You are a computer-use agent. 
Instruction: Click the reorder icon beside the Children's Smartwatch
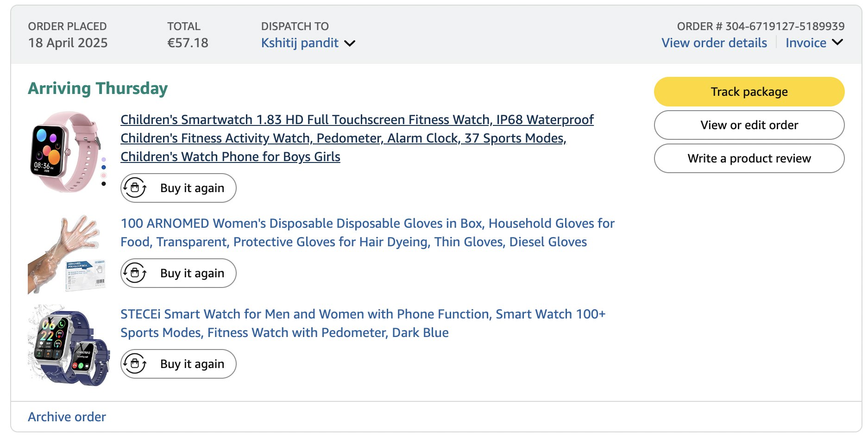pos(135,188)
